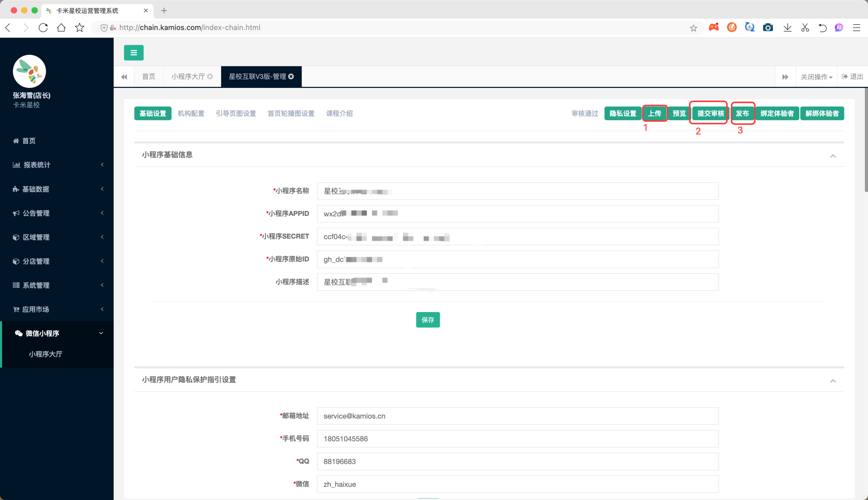Viewport: 868px width, 500px height.
Task: Expand the 区域管理 sidebar menu
Action: [x=57, y=237]
